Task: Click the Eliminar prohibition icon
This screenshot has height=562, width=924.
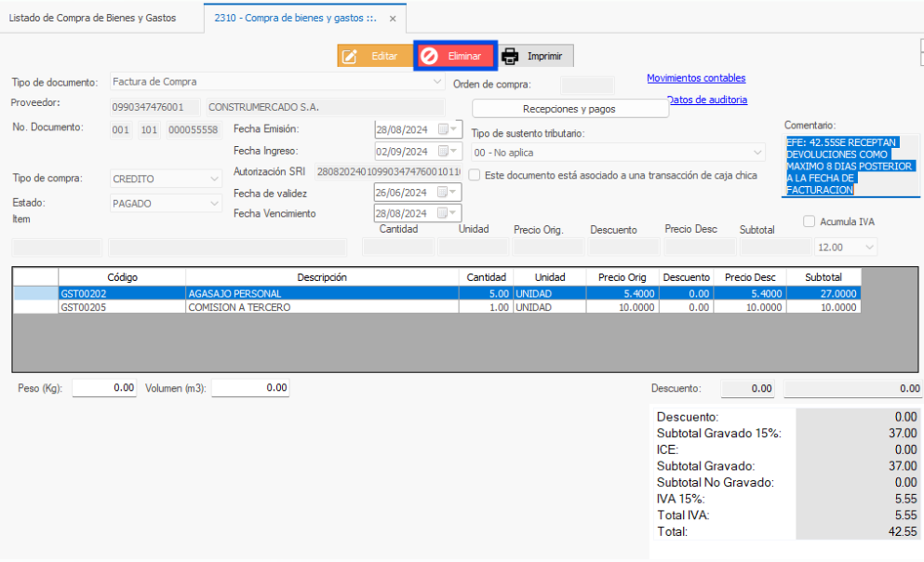Action: pos(429,56)
